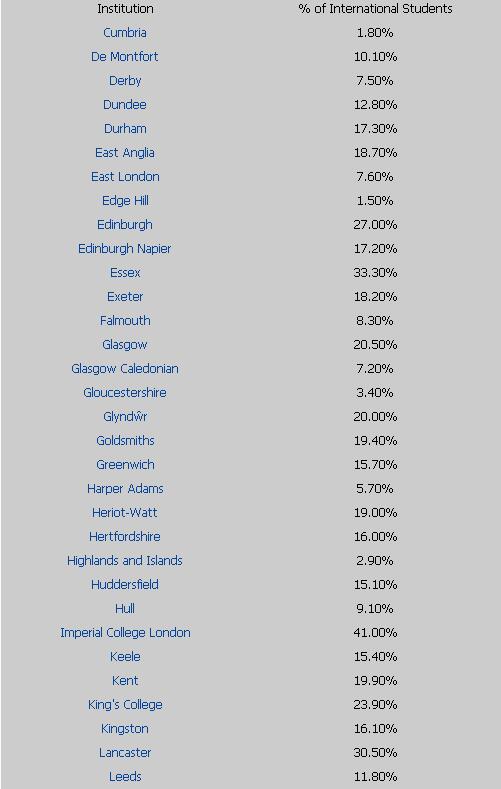Open the Cumbria institution link
Viewport: 501px width, 789px height.
[125, 33]
